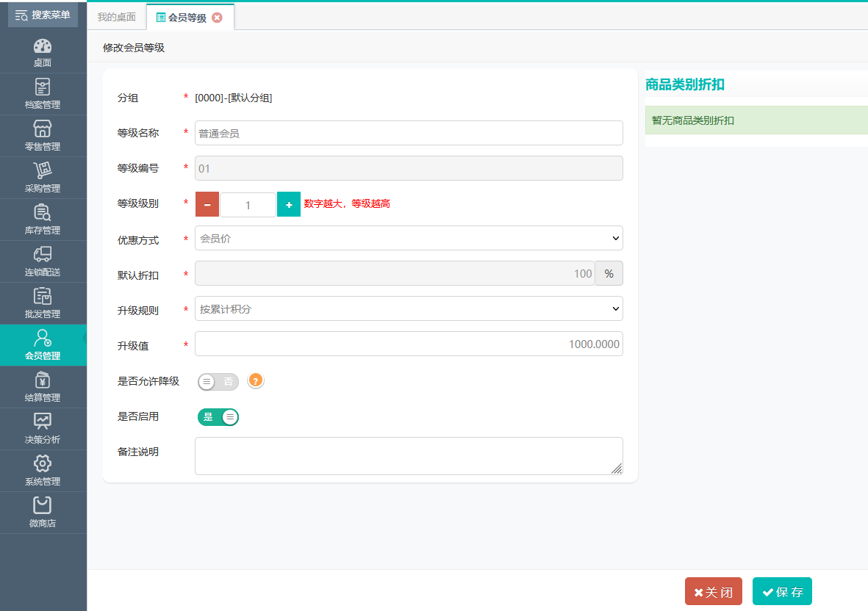Click the 商品类别折扣 heading

coord(685,84)
